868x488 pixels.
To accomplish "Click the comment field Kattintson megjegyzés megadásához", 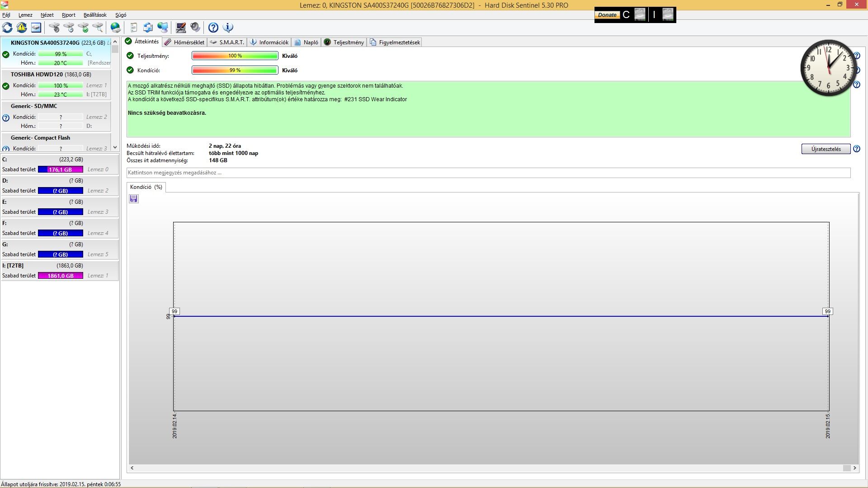I will 488,173.
